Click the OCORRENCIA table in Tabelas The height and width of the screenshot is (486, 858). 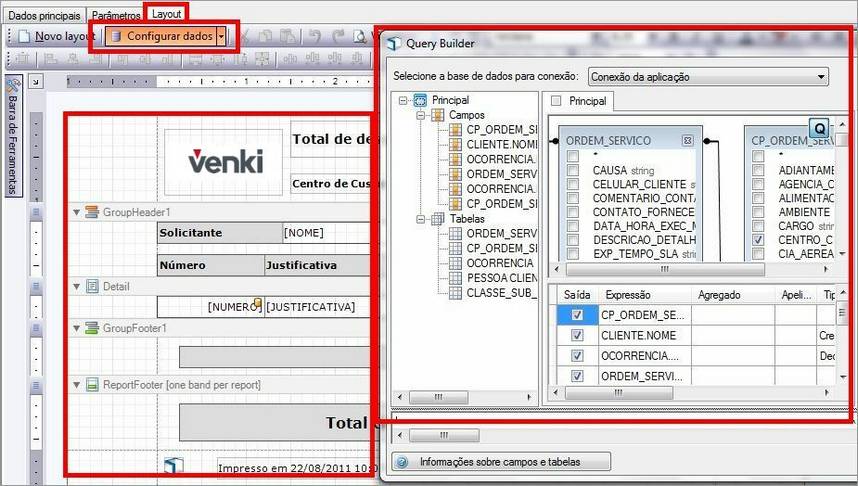point(500,263)
